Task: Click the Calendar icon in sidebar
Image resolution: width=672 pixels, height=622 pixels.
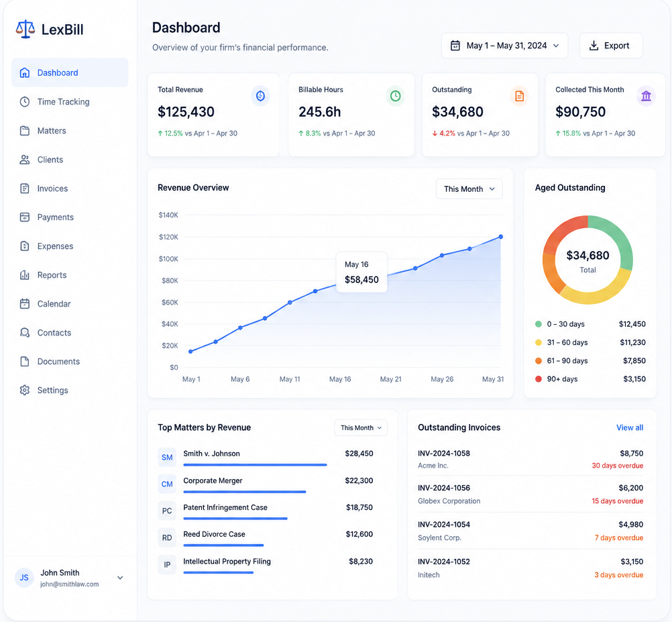Action: 25,303
